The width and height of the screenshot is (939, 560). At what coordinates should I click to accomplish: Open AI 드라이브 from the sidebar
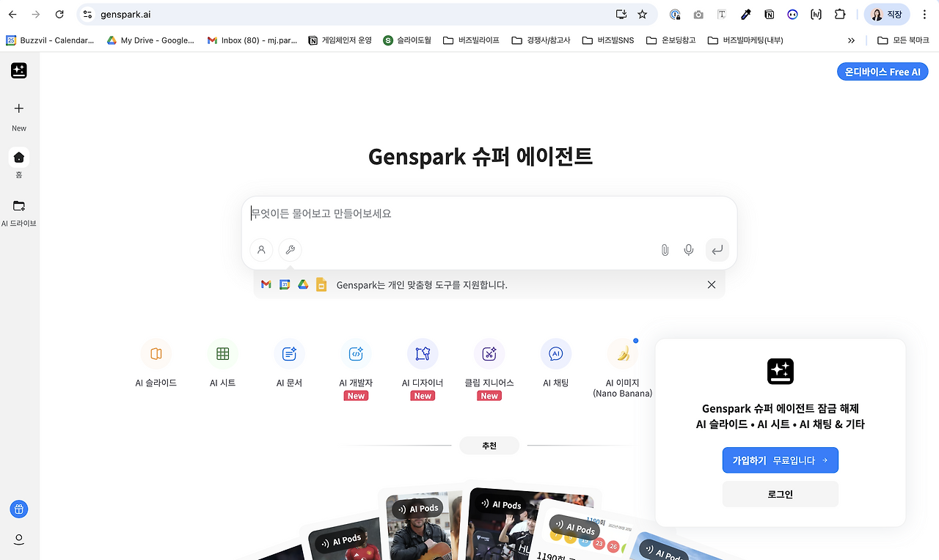coord(19,211)
